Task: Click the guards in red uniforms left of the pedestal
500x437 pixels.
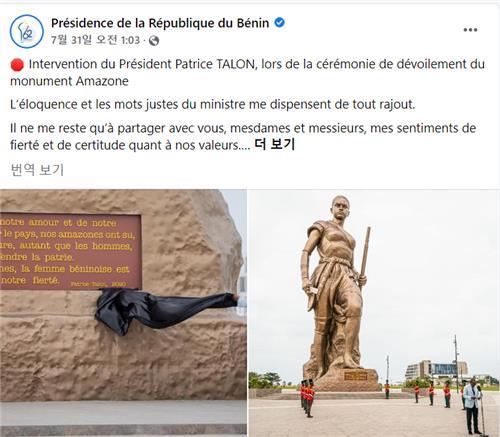Action: point(308,397)
